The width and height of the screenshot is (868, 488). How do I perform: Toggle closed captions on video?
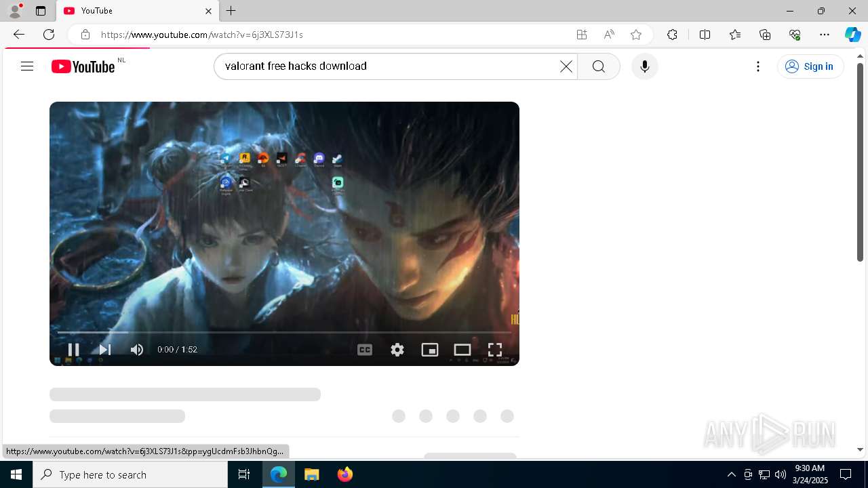click(365, 350)
